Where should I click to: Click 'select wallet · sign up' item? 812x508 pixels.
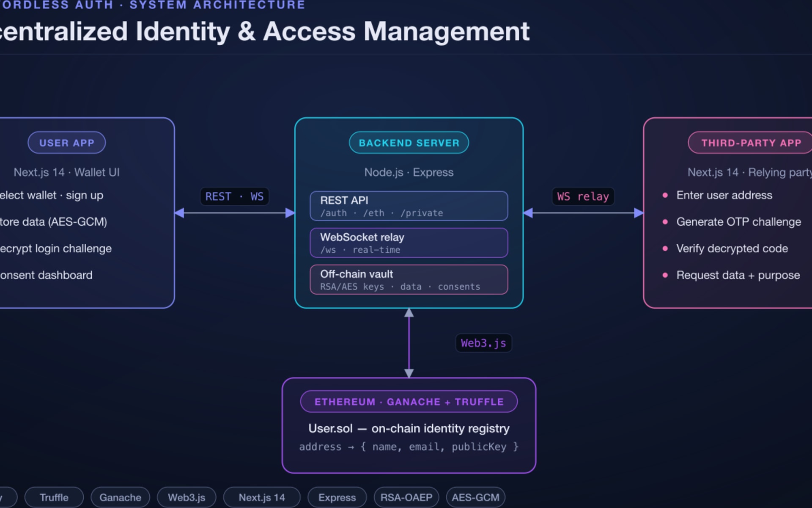pos(51,195)
